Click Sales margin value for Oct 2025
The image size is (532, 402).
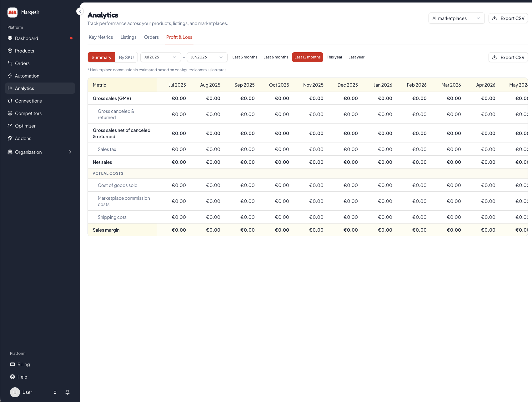click(x=282, y=230)
